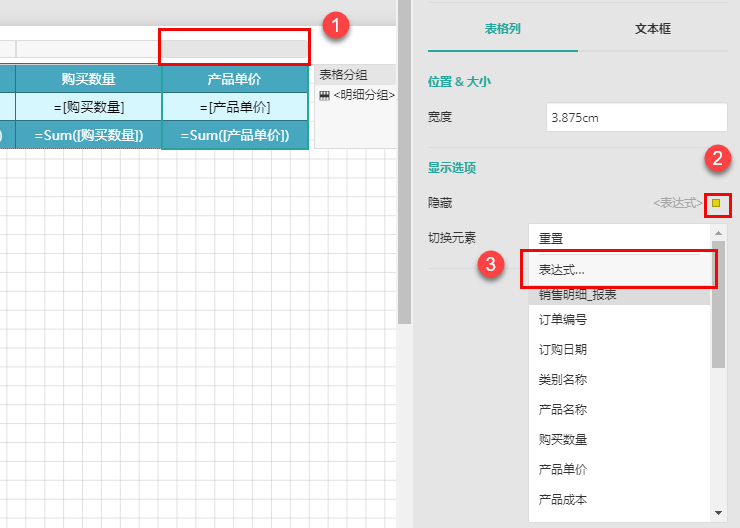Click the =Sum([产品单价]) footer cell
This screenshot has width=740, height=528.
[x=234, y=135]
